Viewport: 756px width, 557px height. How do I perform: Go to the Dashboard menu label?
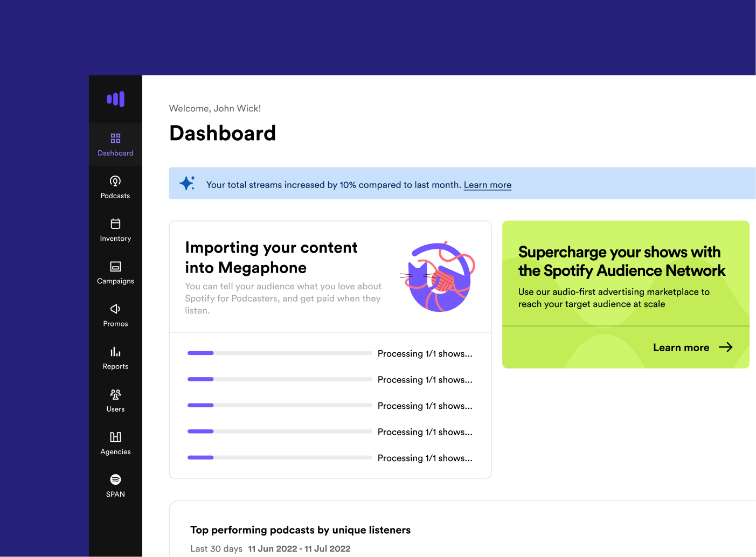click(115, 153)
